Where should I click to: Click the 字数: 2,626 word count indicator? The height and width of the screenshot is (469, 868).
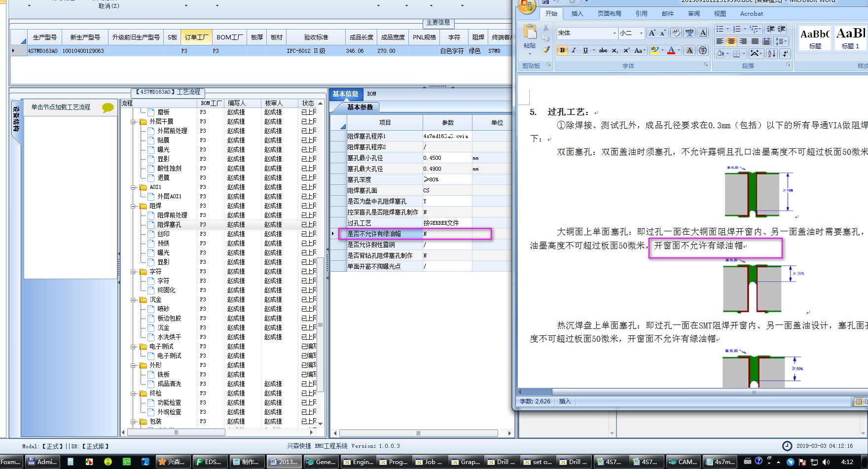[535, 401]
